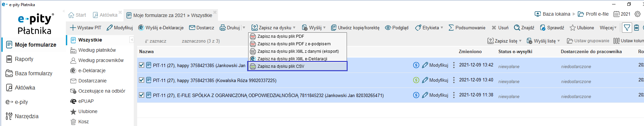Image resolution: width=644 pixels, height=126 pixels.
Task: Select Zapisz plik XML z danymi (eksport)
Action: pyautogui.click(x=297, y=51)
